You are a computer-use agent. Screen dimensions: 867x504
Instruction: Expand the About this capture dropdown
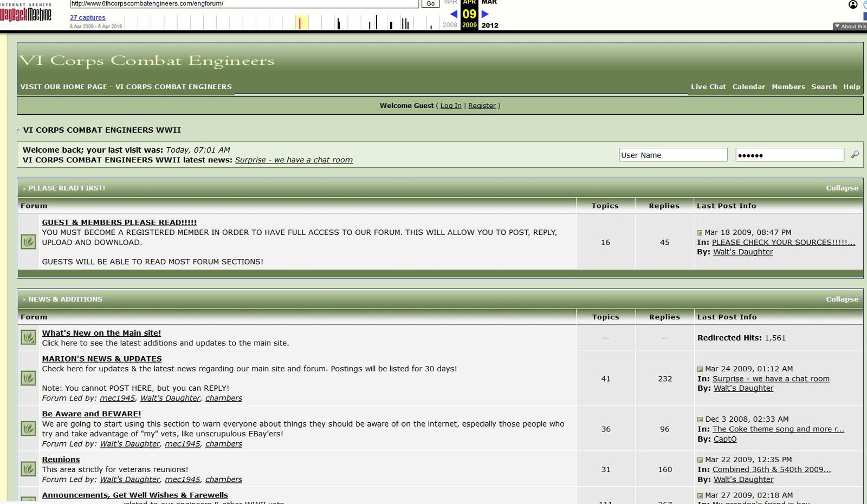point(849,26)
